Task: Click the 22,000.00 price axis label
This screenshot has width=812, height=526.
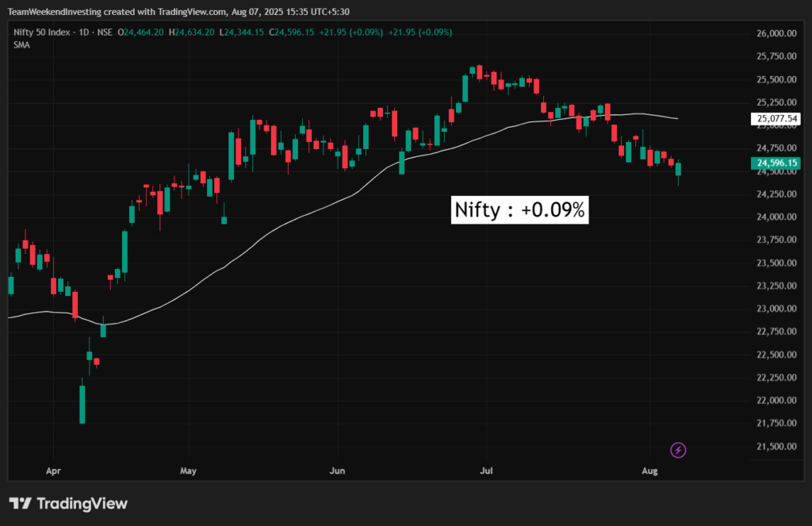Action: coord(776,400)
